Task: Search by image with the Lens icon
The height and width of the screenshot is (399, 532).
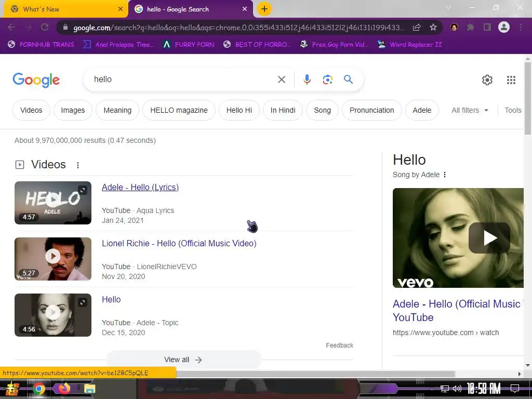Action: tap(327, 79)
